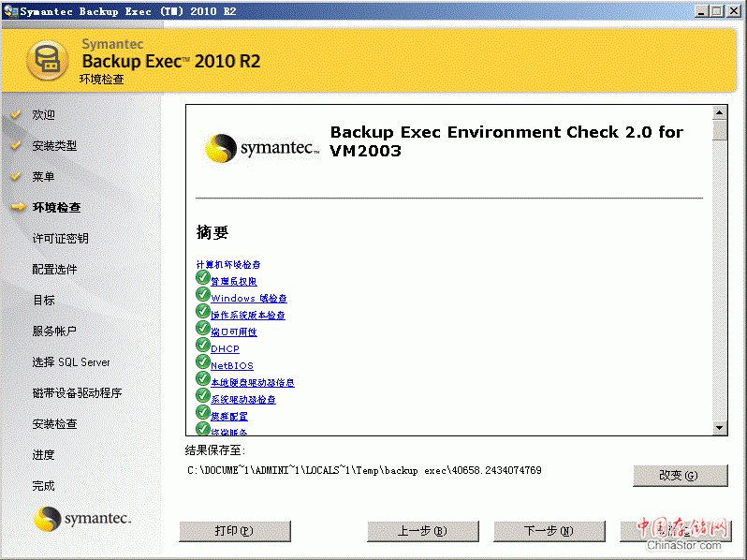Click the checkmark icon beside 欢迎
Screen dimensions: 747x560
click(x=16, y=114)
